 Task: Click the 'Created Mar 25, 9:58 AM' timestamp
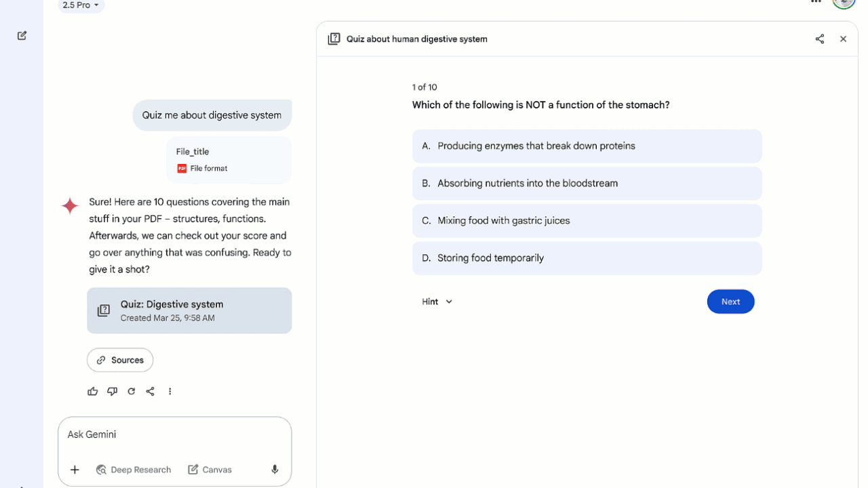tap(167, 318)
